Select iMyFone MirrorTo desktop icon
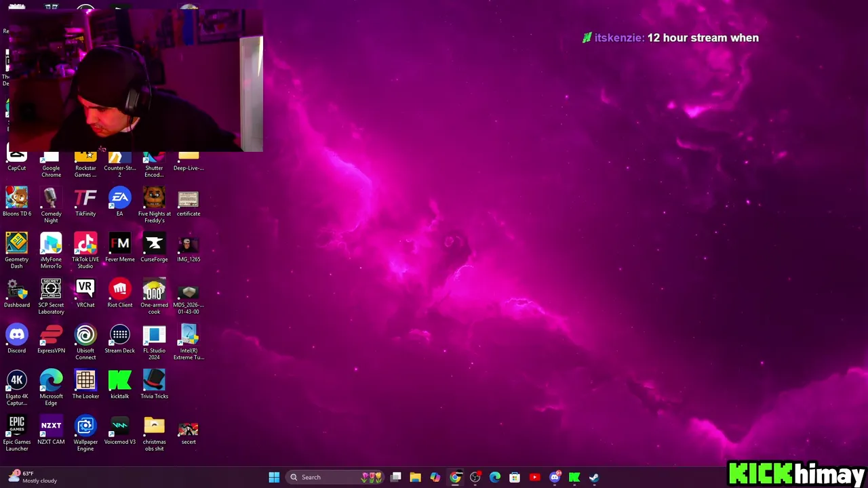This screenshot has height=488, width=868. tap(51, 251)
